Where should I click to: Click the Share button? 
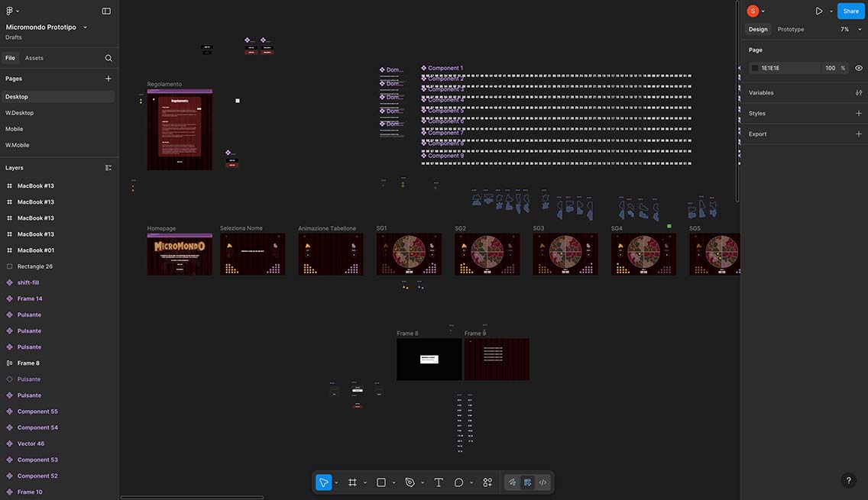click(850, 11)
